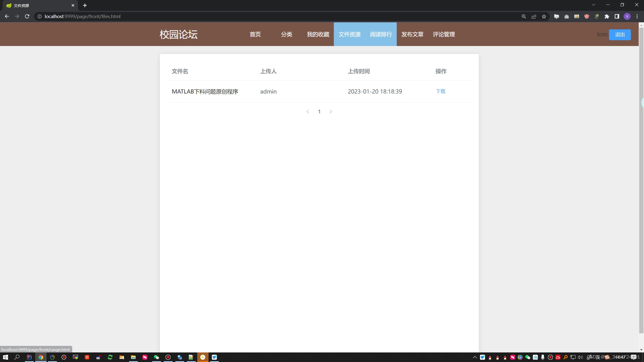644x362 pixels.
Task: Open IntelliJ IDEA from the taskbar
Action: (x=29, y=357)
